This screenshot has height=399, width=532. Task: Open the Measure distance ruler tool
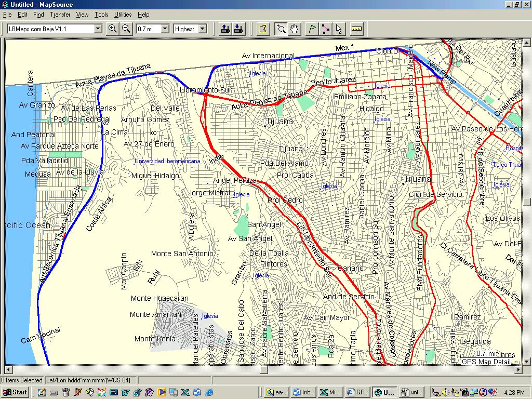pos(356,29)
